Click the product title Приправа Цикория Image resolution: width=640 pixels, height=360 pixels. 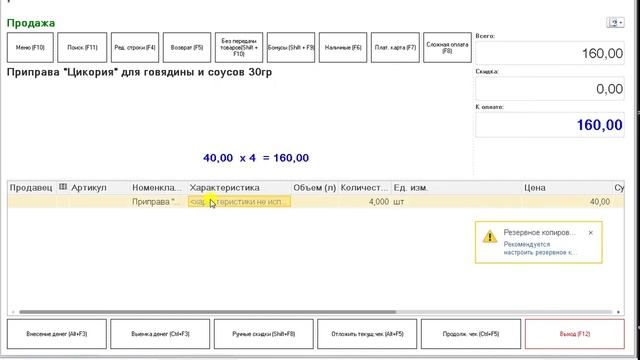pyautogui.click(x=139, y=72)
